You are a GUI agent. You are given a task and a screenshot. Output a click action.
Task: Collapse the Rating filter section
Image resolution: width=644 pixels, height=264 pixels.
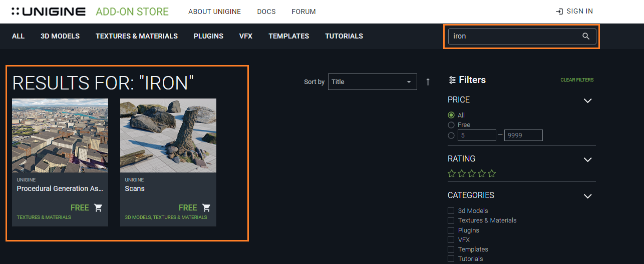(x=588, y=159)
